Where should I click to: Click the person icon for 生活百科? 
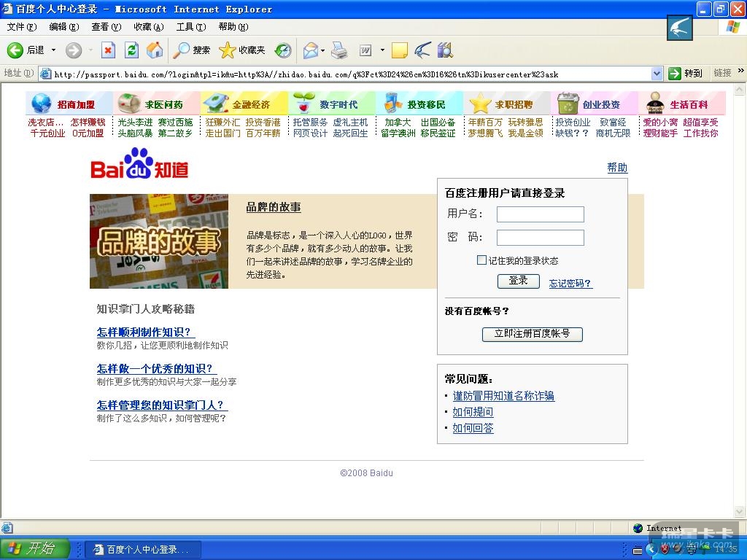[x=656, y=104]
